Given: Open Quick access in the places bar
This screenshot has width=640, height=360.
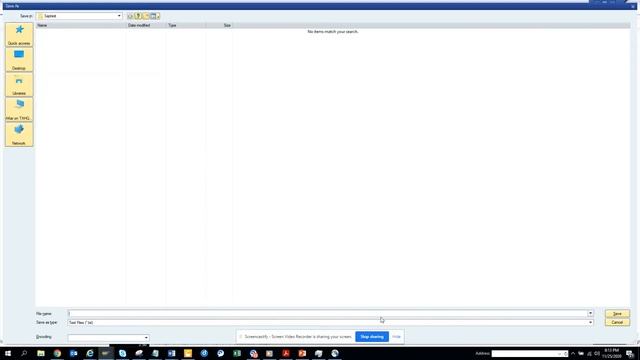Looking at the screenshot, I should point(19,35).
